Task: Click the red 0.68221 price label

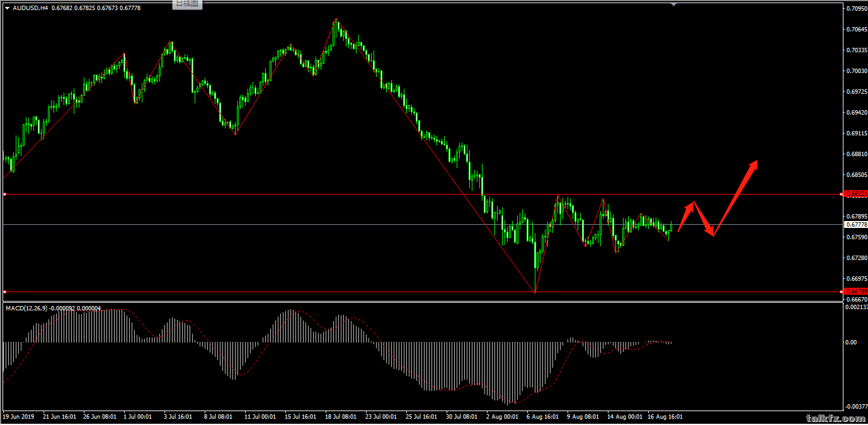Action: click(x=855, y=195)
